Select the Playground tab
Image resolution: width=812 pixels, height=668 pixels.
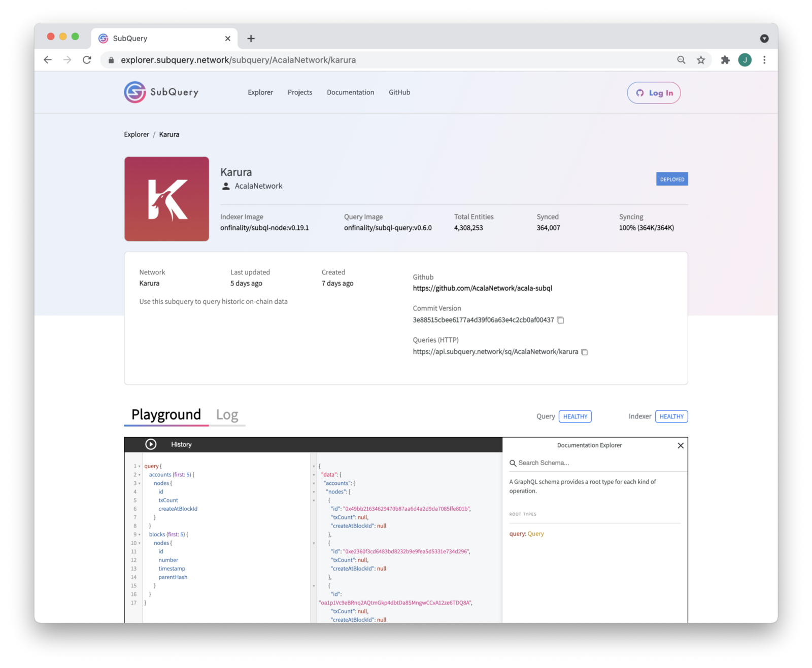click(x=166, y=415)
